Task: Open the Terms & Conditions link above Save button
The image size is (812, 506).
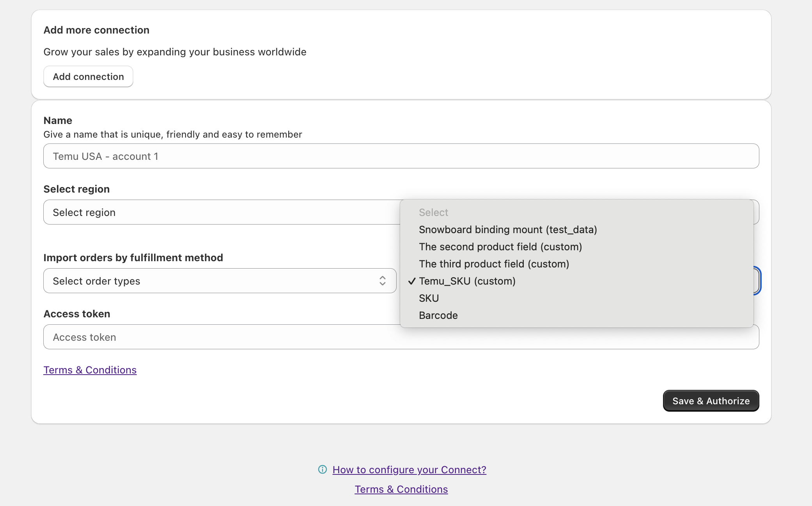Action: (x=90, y=370)
